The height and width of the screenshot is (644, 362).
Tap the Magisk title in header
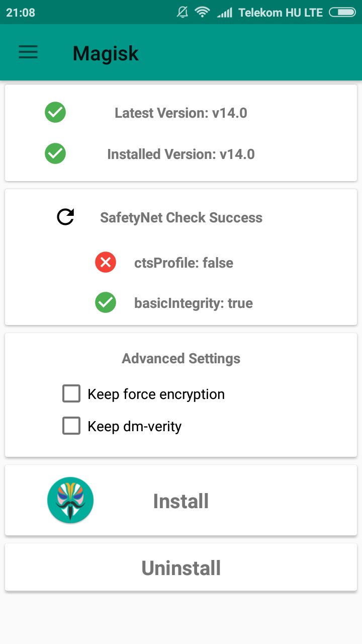tap(106, 53)
